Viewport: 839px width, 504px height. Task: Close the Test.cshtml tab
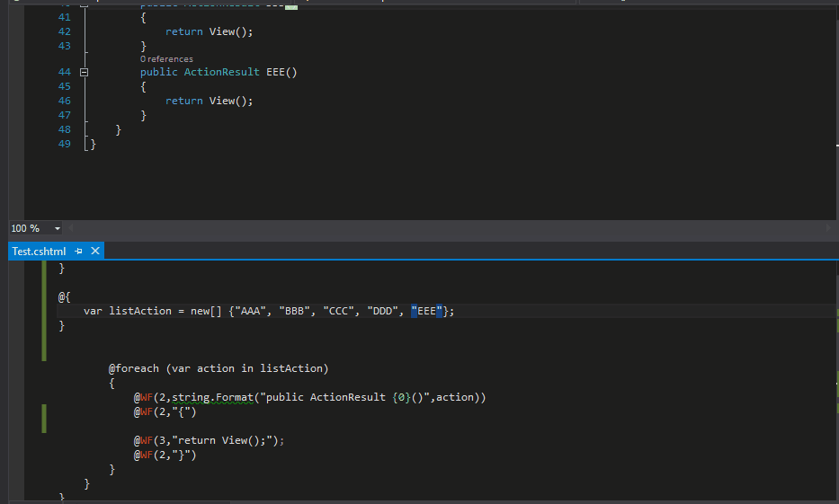[x=95, y=251]
